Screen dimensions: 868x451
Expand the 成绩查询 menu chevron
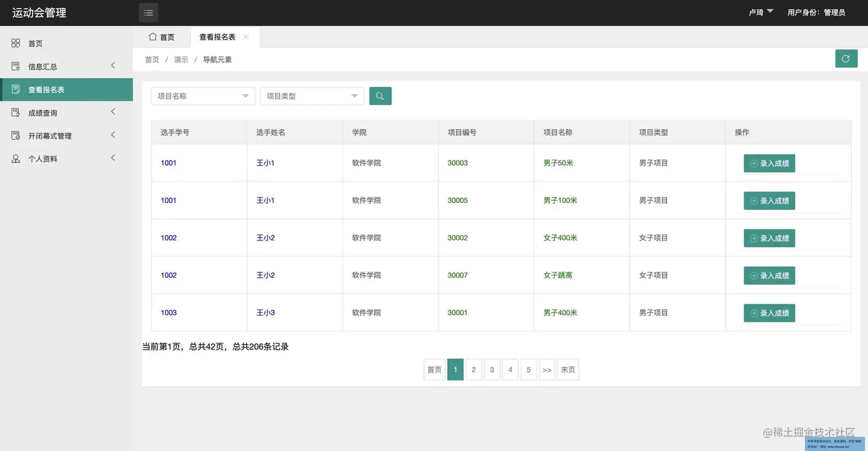click(113, 111)
